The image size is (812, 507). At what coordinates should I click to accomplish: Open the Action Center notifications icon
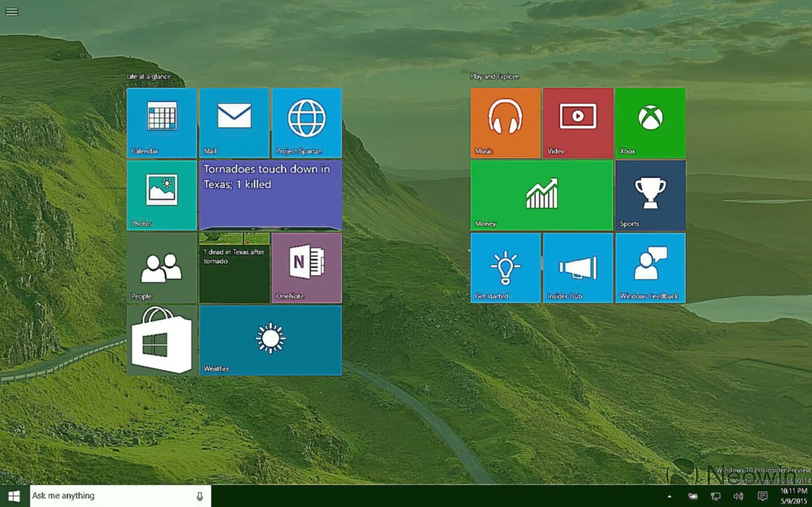point(763,496)
